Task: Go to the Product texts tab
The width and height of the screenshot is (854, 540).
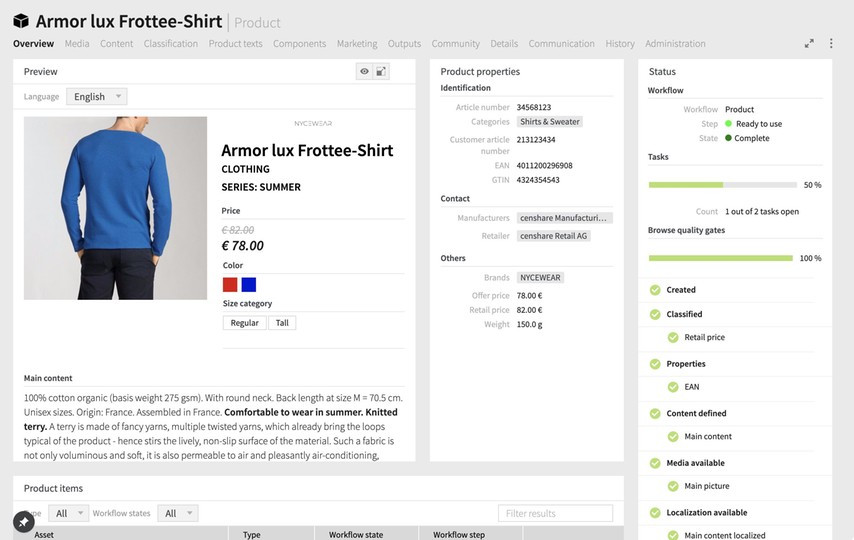Action: 235,44
